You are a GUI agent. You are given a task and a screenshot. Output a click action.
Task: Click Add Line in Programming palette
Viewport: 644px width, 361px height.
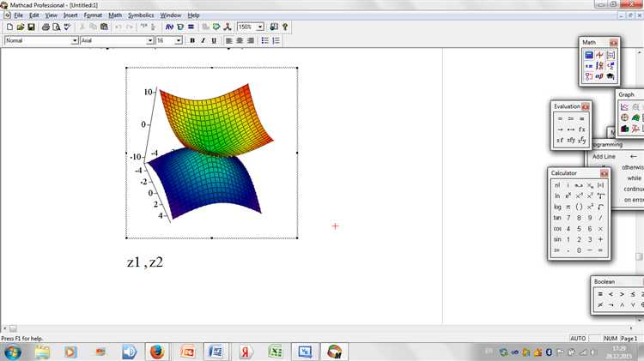pos(604,157)
